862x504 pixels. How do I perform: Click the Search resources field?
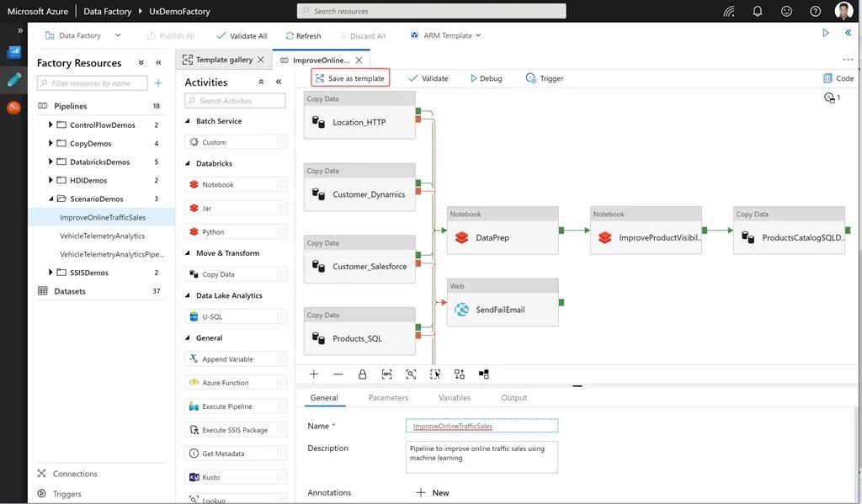pyautogui.click(x=432, y=11)
